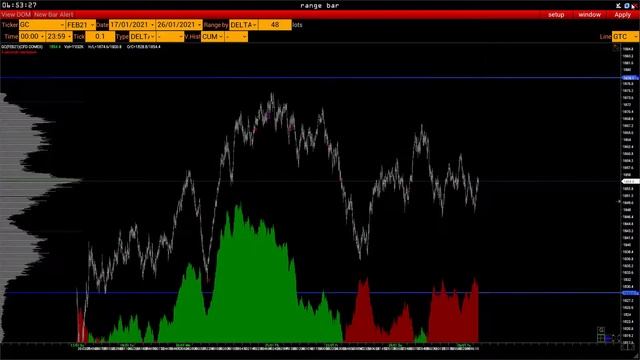This screenshot has width=640, height=360.
Task: Click the Tick 0.1 input field
Action: (x=100, y=36)
